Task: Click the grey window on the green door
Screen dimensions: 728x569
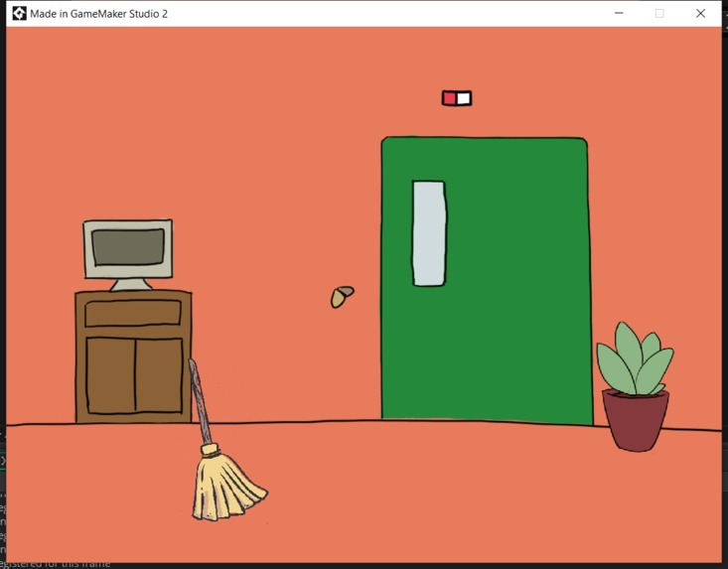Action: pyautogui.click(x=429, y=233)
